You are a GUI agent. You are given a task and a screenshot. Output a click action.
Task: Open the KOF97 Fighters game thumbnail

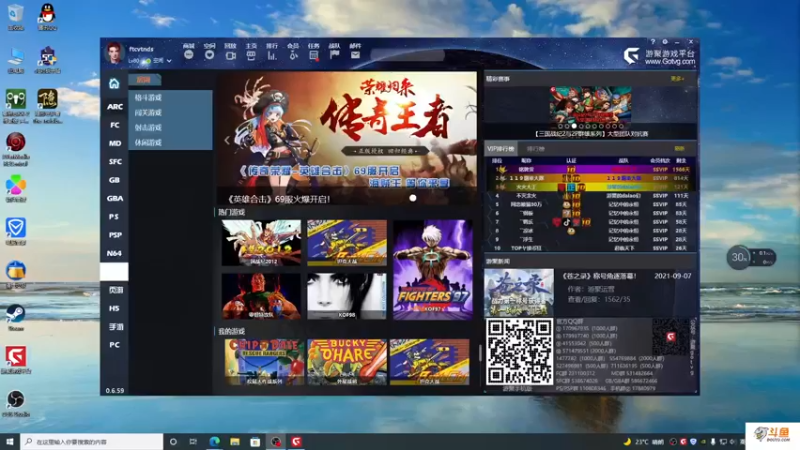[x=433, y=269]
